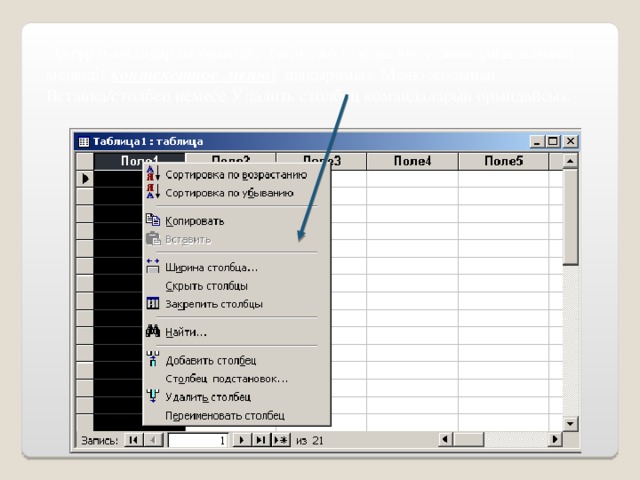Viewport: 640px width, 480px height.
Task: Click the copy pages icon
Action: pyautogui.click(x=153, y=220)
